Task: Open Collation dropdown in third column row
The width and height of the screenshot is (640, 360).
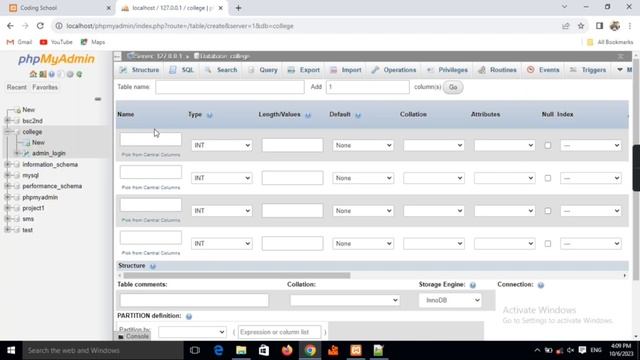Action: (x=434, y=211)
